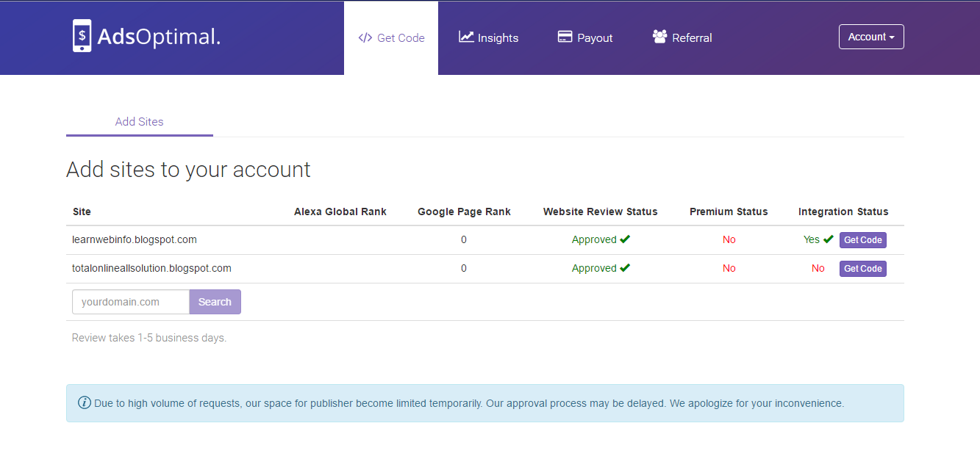The image size is (980, 459).
Task: Get Code for totalonlineallsolution.blogspot.com
Action: coord(862,269)
